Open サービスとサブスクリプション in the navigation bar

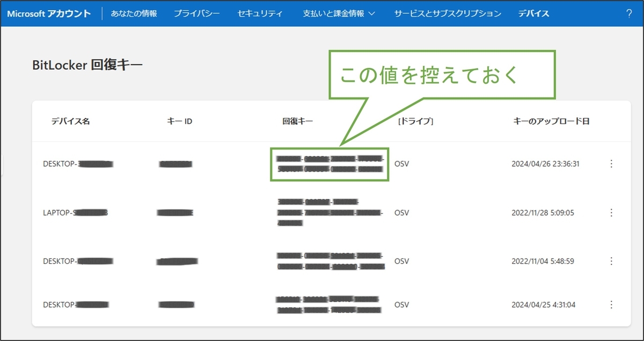(448, 13)
